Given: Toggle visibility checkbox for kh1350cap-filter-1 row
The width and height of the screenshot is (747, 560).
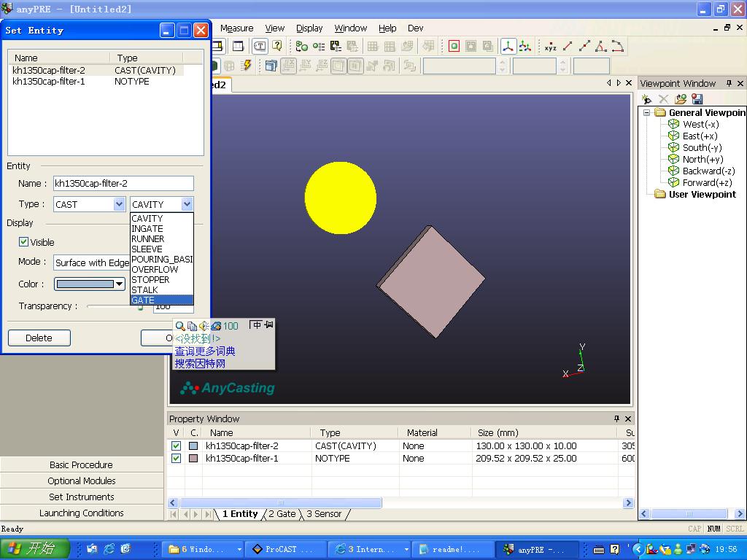Looking at the screenshot, I should pos(176,458).
